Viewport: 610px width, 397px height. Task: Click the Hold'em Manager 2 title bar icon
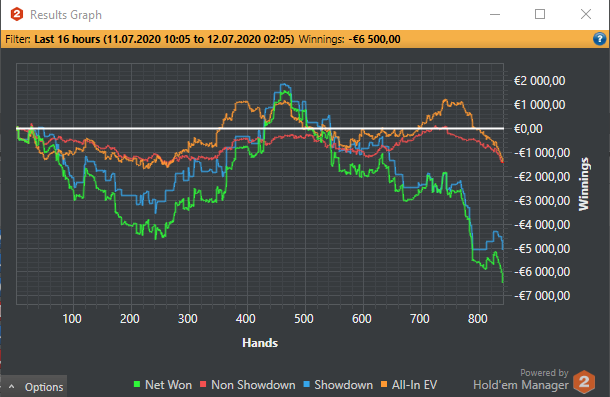click(x=17, y=14)
